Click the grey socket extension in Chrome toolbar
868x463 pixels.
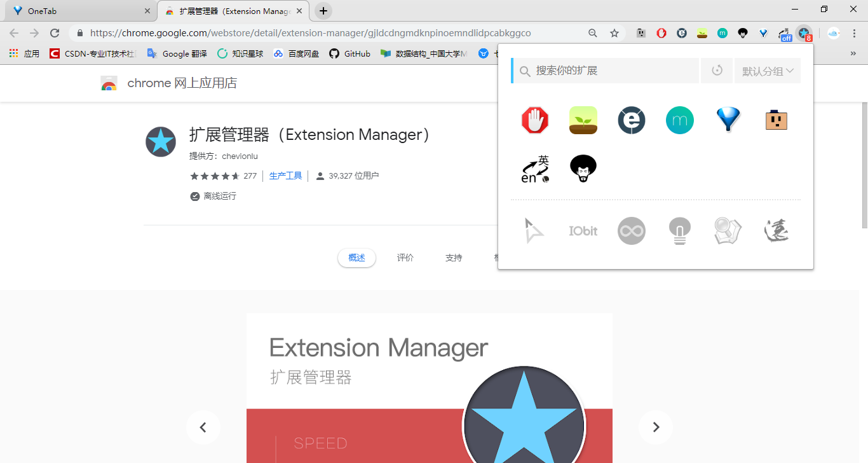click(x=641, y=33)
